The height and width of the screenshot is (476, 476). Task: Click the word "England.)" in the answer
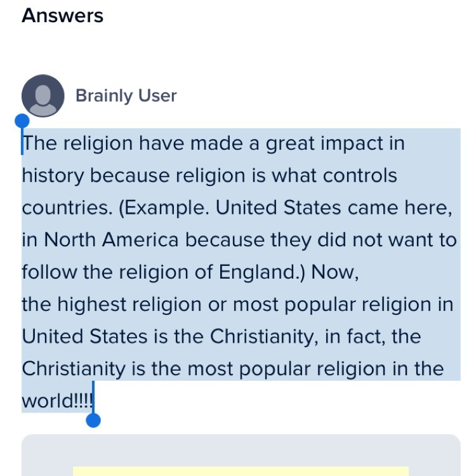click(x=261, y=272)
